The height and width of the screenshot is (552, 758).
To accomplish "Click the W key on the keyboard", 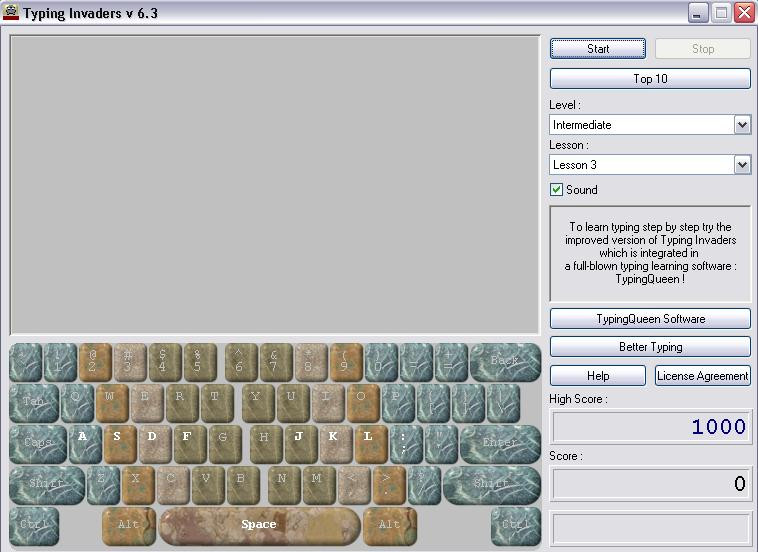I will click(112, 404).
